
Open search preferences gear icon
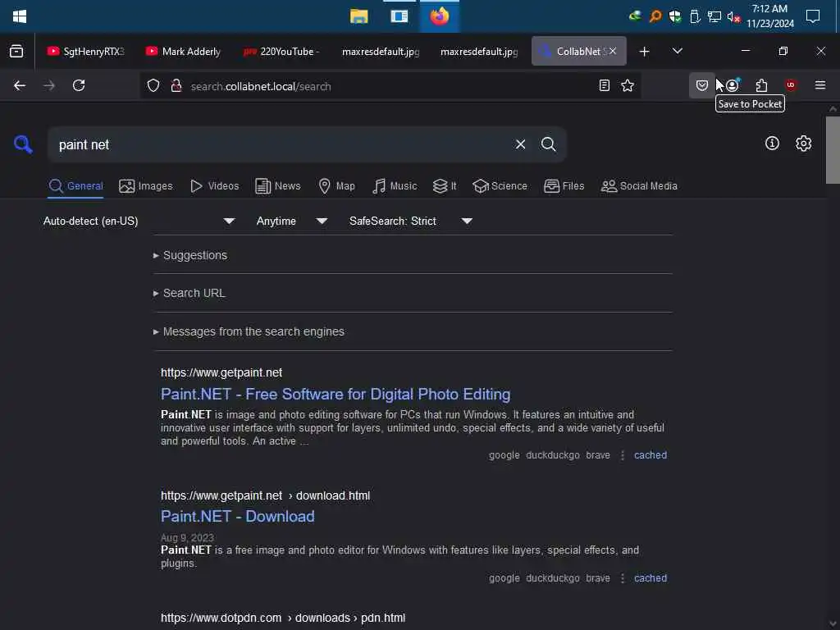[803, 143]
